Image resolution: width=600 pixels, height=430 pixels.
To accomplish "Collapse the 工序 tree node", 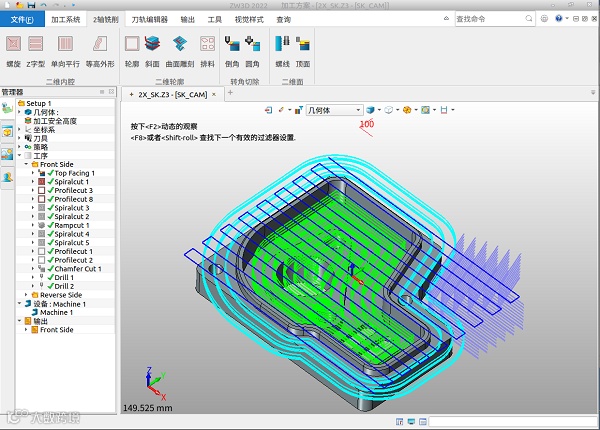I will click(x=20, y=155).
